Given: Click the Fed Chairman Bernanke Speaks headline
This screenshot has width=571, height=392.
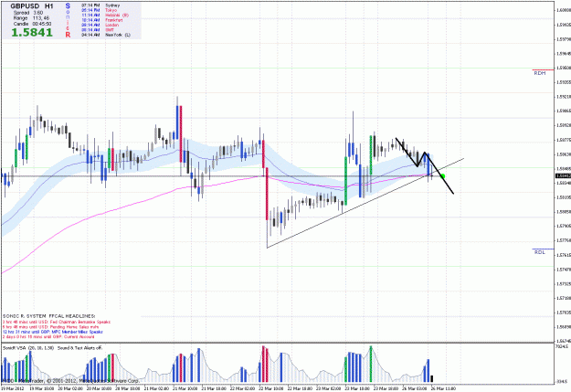Looking at the screenshot, I should click(x=57, y=322).
